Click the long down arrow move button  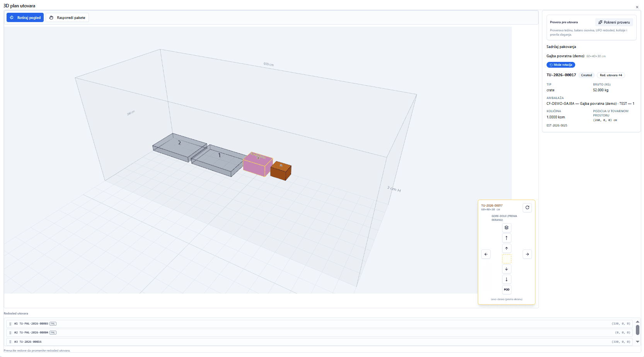tap(506, 279)
